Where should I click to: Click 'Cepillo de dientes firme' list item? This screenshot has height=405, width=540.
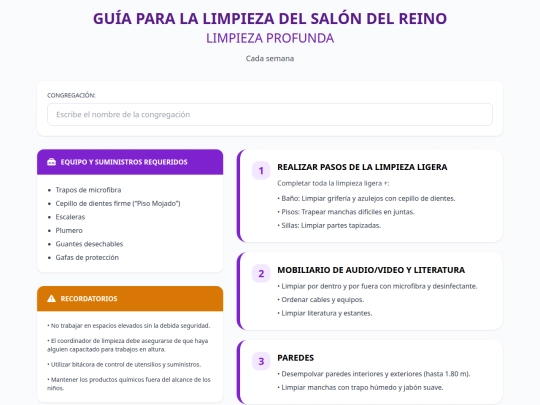(118, 204)
